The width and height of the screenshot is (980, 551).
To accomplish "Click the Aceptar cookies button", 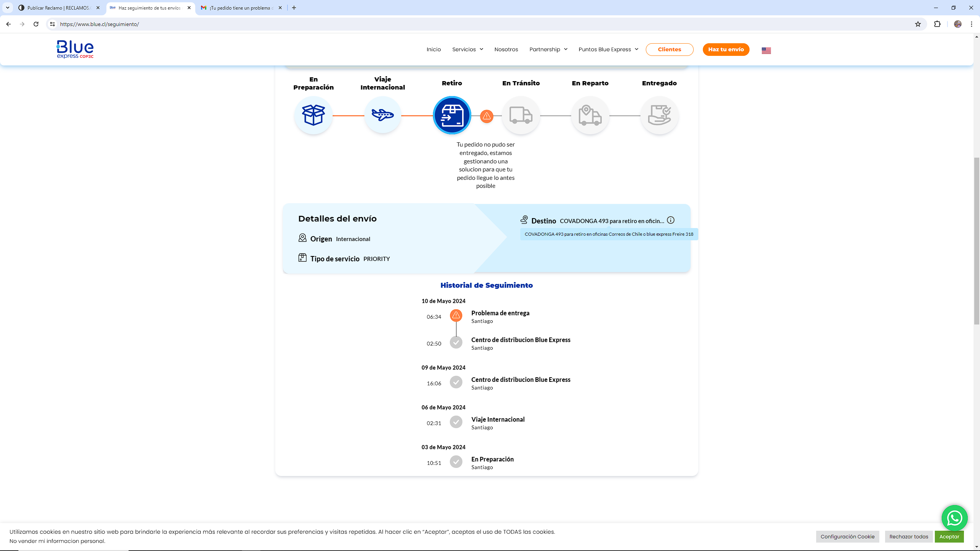I will click(949, 536).
